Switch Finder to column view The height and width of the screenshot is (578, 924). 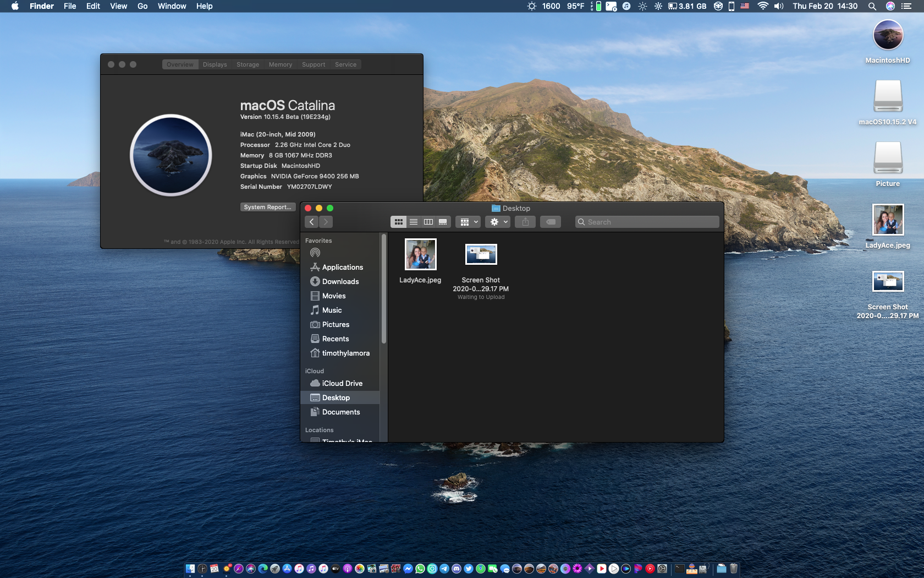[x=428, y=222]
